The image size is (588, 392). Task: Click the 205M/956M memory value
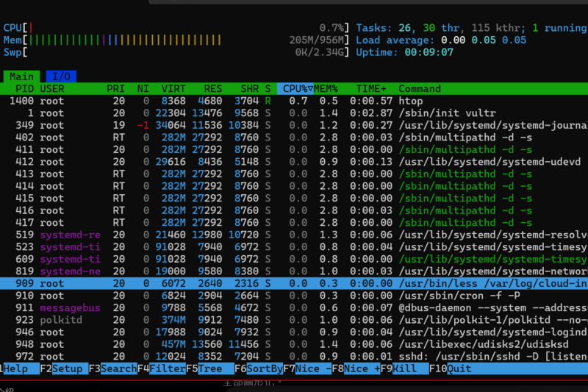[316, 40]
